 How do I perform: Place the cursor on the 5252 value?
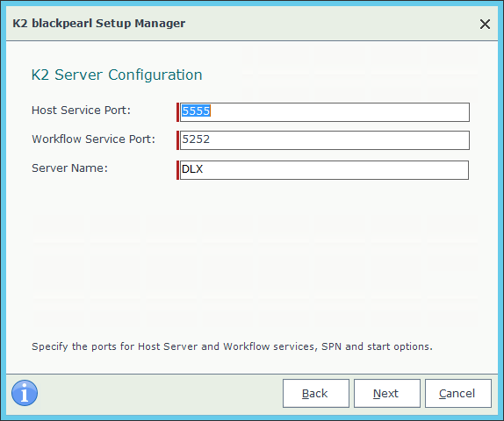pyautogui.click(x=196, y=139)
